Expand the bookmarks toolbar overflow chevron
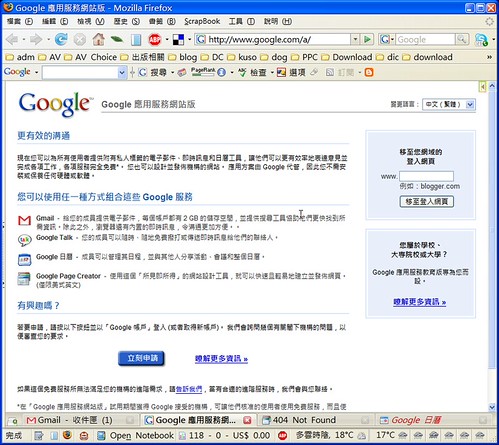The image size is (499, 445). tap(489, 57)
